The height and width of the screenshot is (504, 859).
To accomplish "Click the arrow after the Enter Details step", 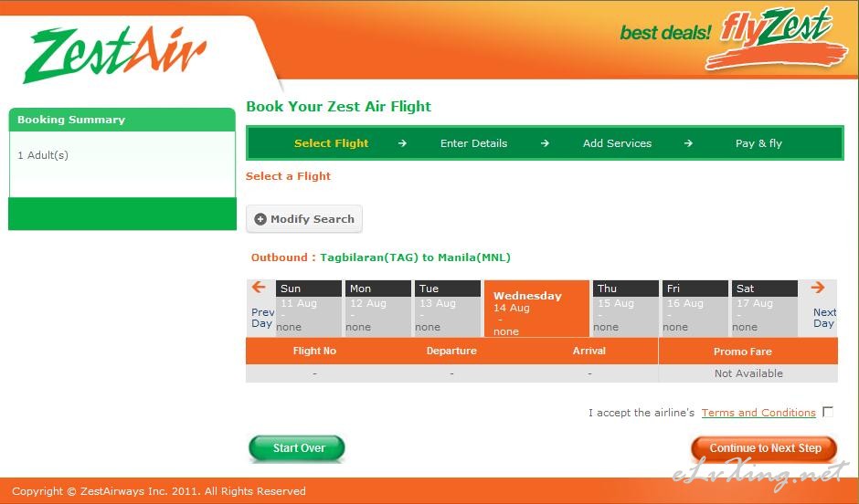I will (545, 143).
